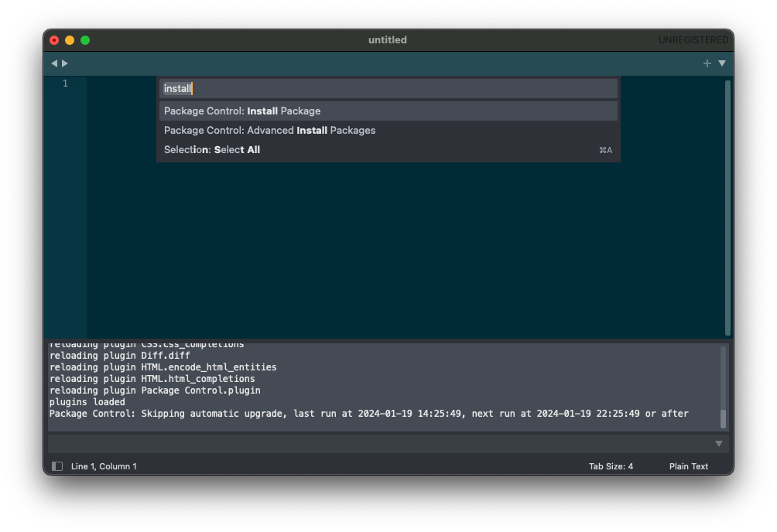777x532 pixels.
Task: Click the back arrow in tab bar
Action: coord(54,63)
